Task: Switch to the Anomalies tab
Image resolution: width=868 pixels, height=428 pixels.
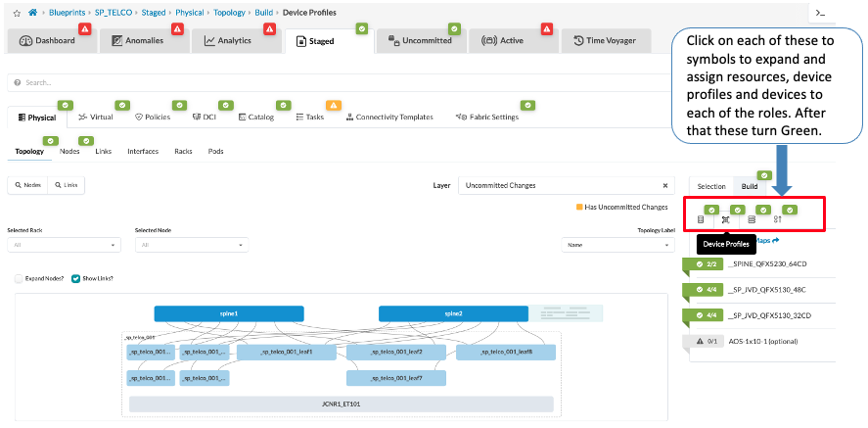Action: (x=144, y=40)
